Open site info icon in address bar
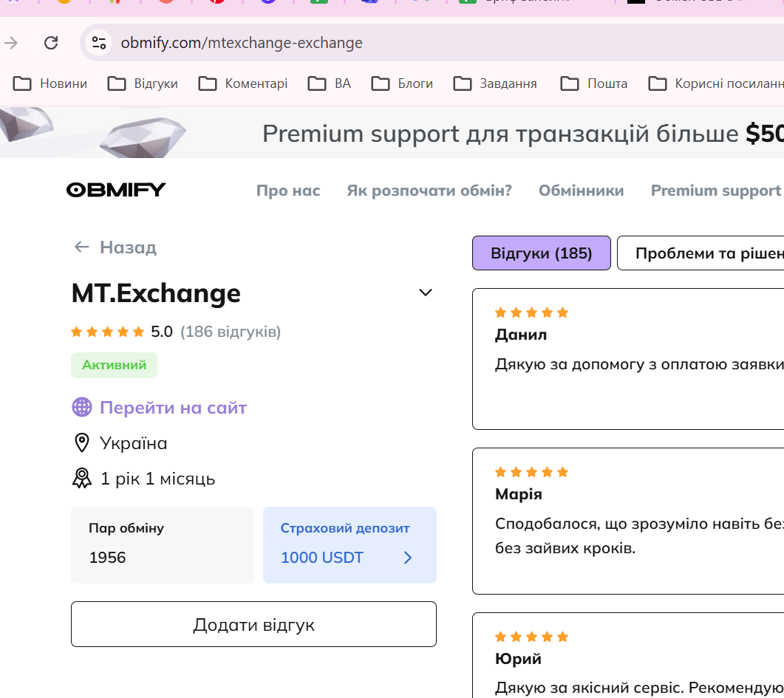This screenshot has width=784, height=698. pyautogui.click(x=100, y=43)
